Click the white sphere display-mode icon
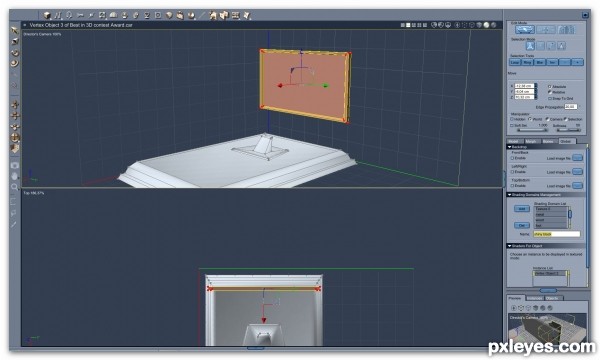Screen dimensions: 600x360 click(486, 25)
